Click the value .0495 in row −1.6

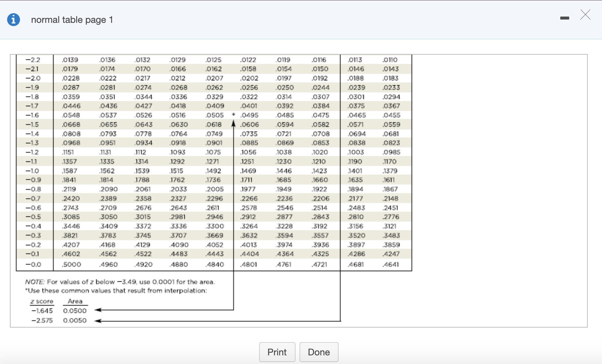pos(249,115)
